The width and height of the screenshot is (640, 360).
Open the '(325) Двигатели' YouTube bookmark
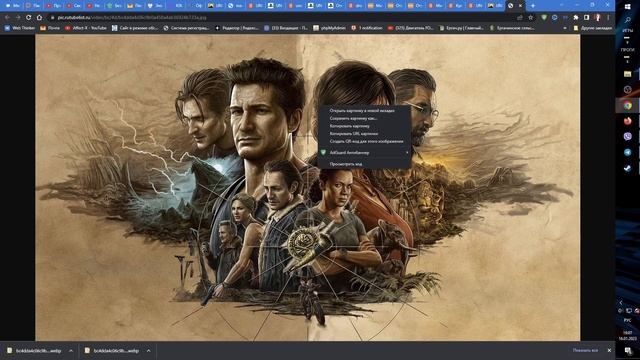pos(410,28)
